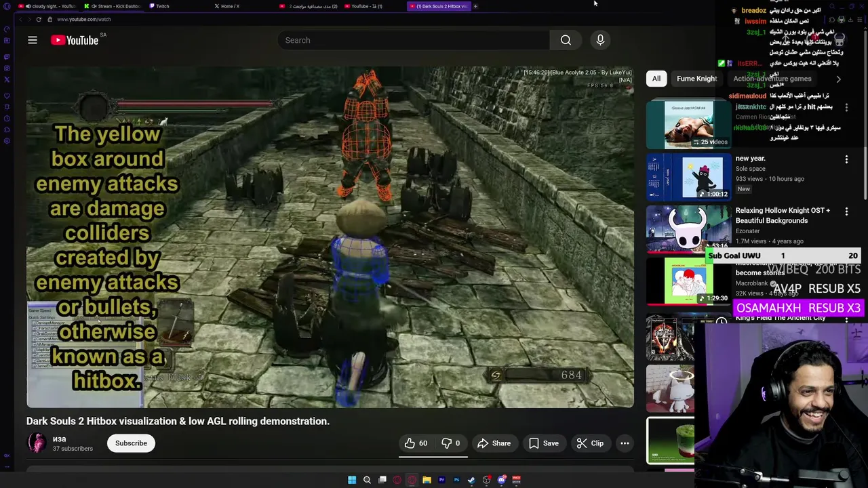868x488 pixels.
Task: Open options for Relaxing Hollow Knight OST video
Action: (846, 211)
